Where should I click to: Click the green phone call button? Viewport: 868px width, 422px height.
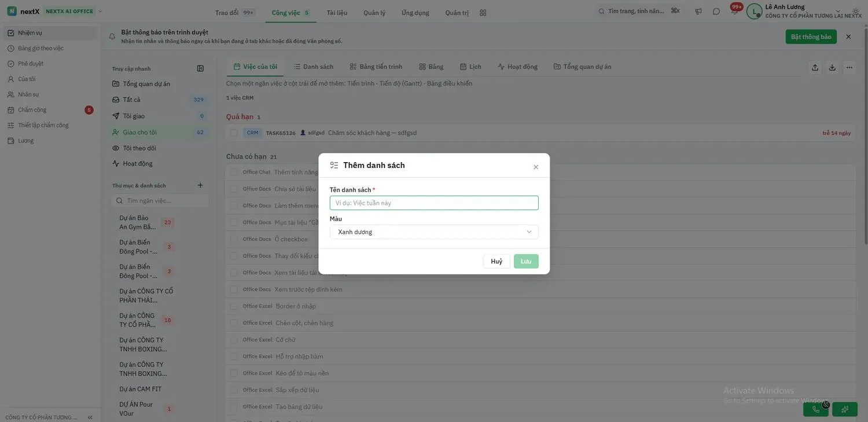(x=816, y=409)
